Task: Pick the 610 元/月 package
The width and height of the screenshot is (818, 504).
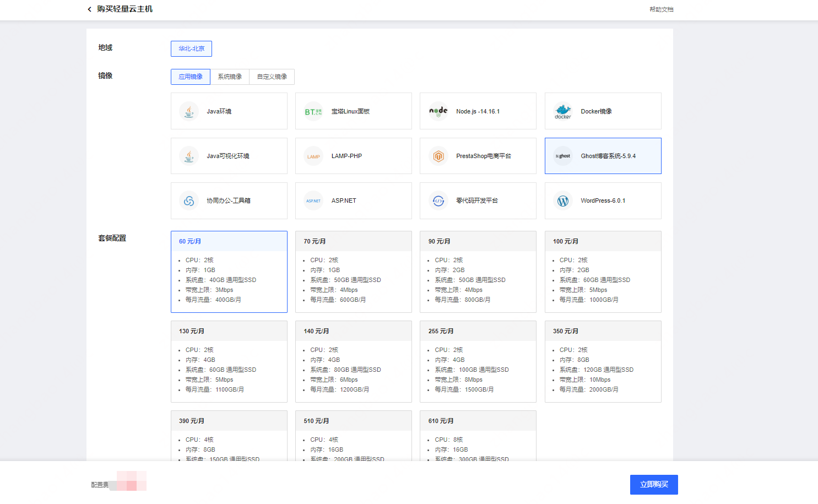Action: (x=478, y=436)
